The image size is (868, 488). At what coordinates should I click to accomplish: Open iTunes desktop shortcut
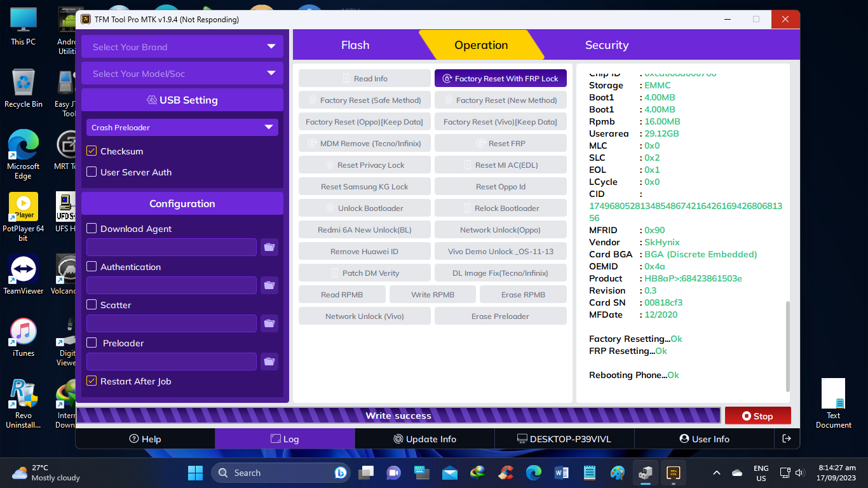[x=24, y=337]
